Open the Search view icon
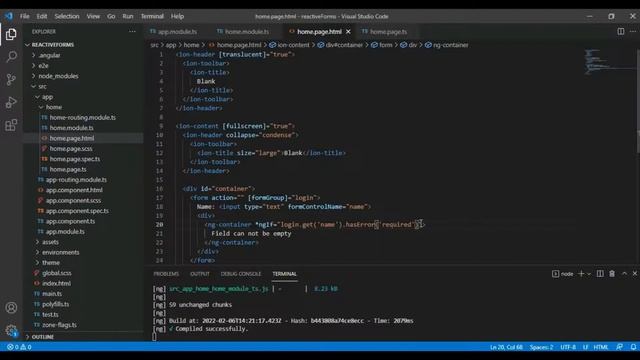This screenshot has width=640, height=360. [x=11, y=56]
